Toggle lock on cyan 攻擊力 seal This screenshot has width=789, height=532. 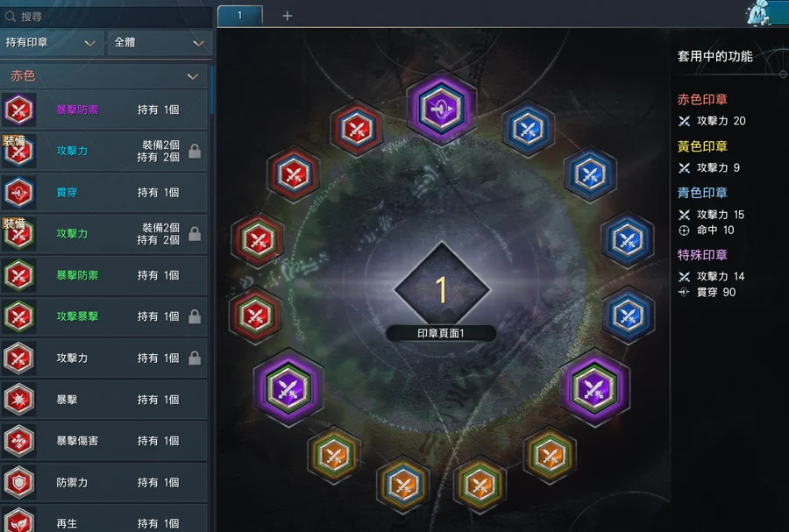pos(195,151)
